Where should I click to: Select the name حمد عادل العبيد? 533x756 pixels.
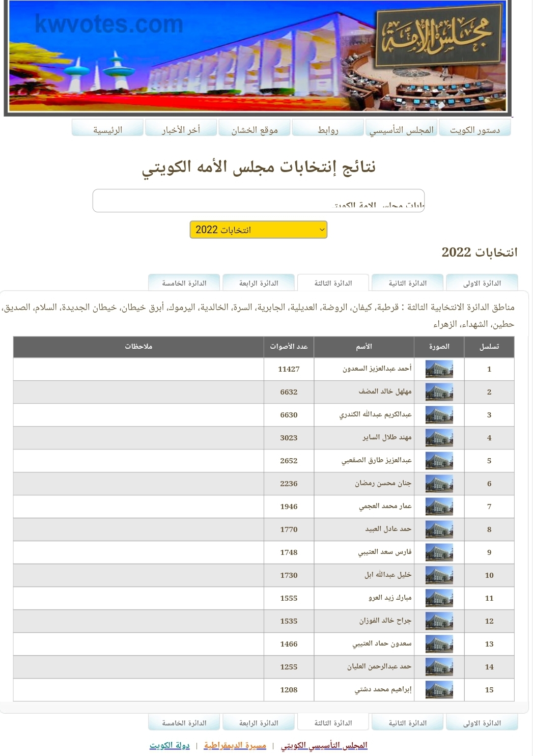point(388,529)
